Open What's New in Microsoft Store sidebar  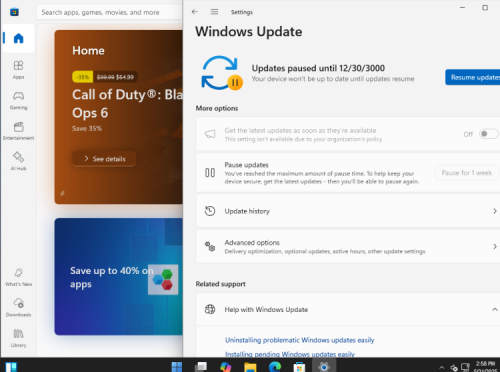click(18, 277)
